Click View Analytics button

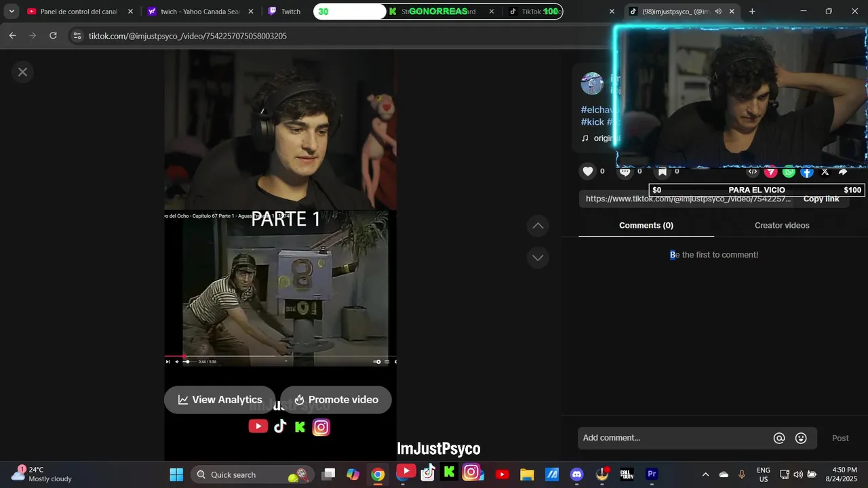tap(220, 400)
